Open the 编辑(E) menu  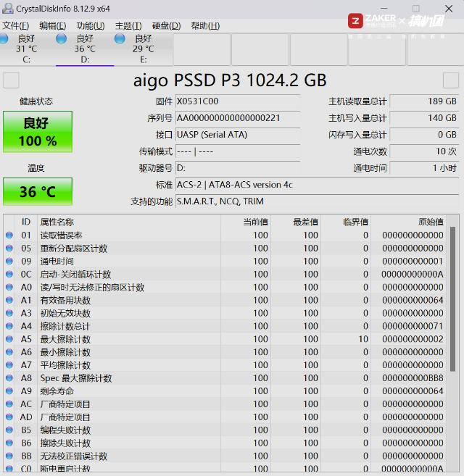tap(53, 26)
